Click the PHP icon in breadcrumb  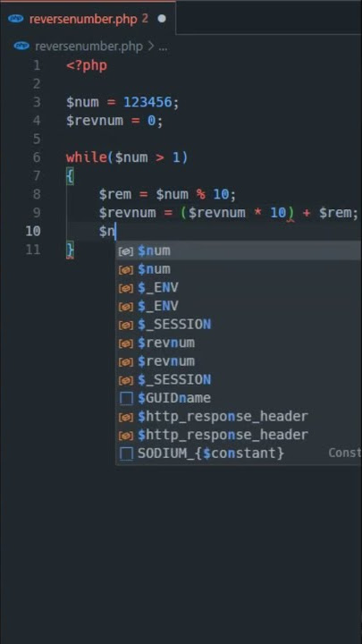21,46
